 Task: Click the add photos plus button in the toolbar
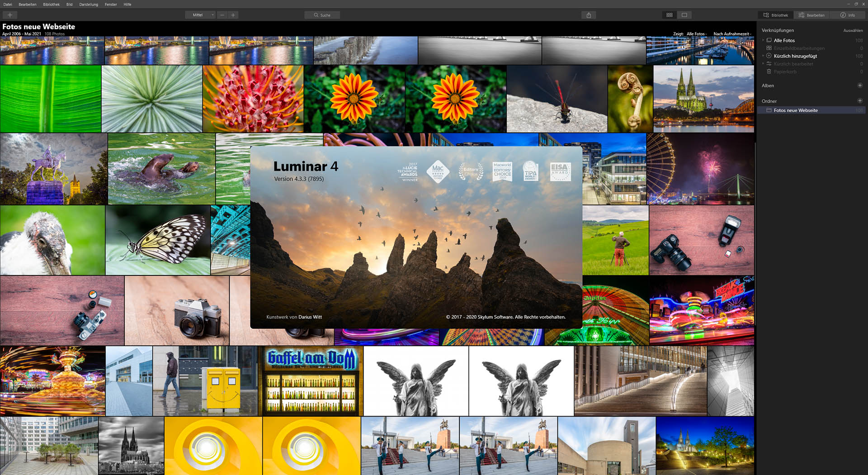[9, 15]
